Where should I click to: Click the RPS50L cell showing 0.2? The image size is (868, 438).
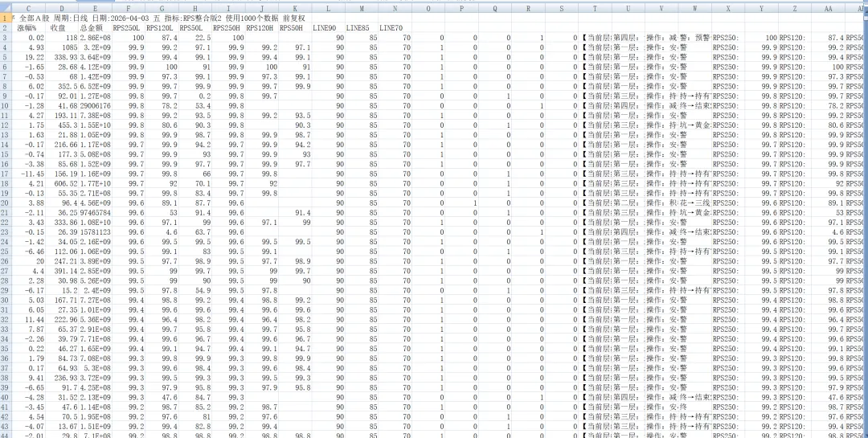194,96
